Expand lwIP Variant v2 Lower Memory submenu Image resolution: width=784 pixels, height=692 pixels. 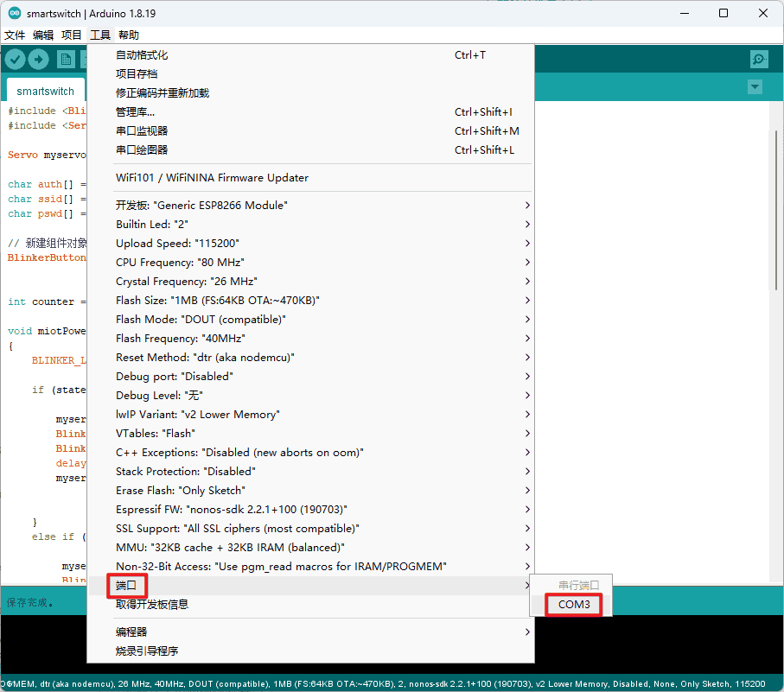pos(310,414)
